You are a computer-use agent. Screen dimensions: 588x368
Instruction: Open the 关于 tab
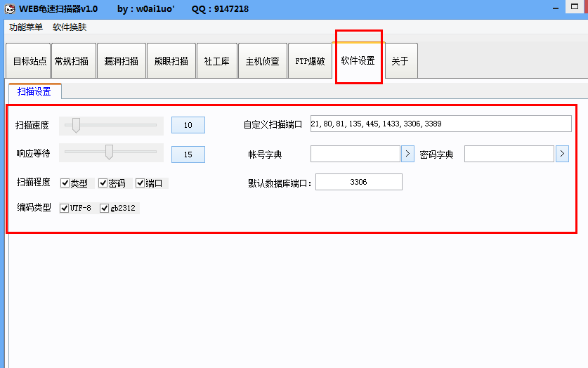401,61
